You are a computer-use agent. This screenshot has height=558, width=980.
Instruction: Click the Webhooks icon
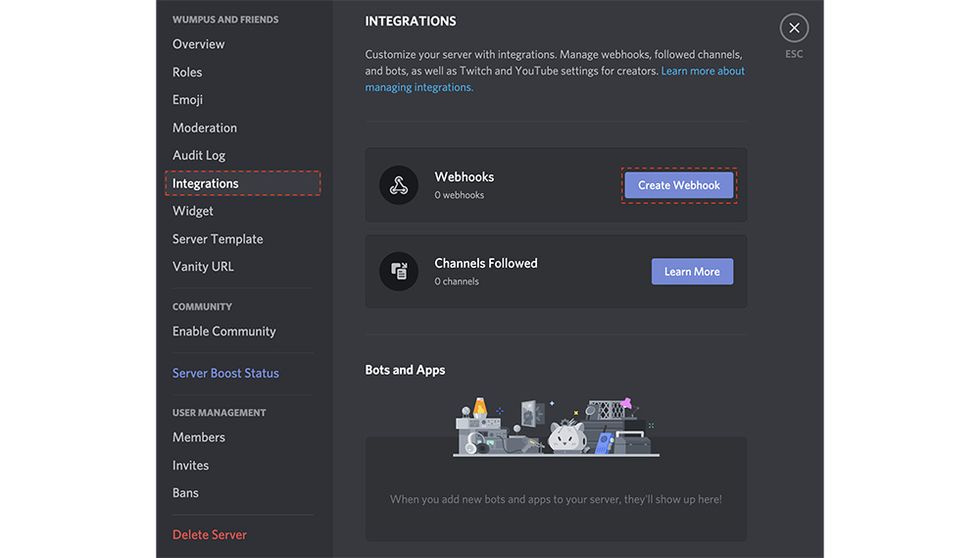(398, 185)
